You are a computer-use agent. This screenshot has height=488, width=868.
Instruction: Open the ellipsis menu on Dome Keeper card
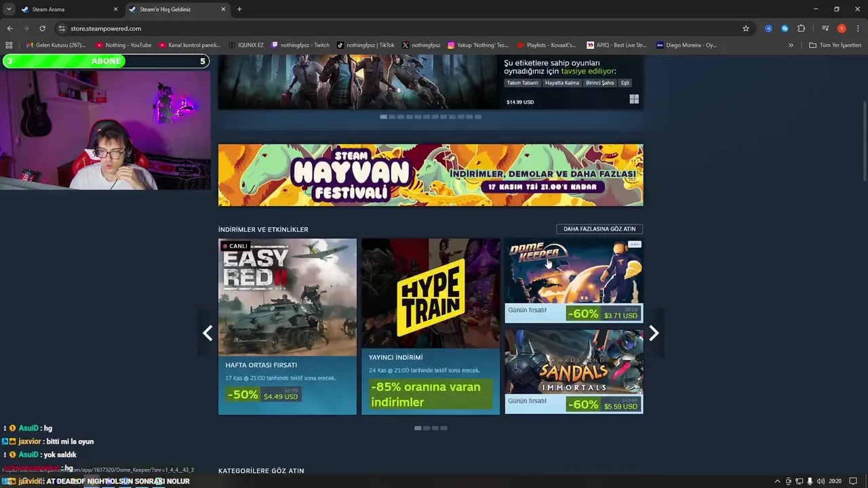pos(634,245)
